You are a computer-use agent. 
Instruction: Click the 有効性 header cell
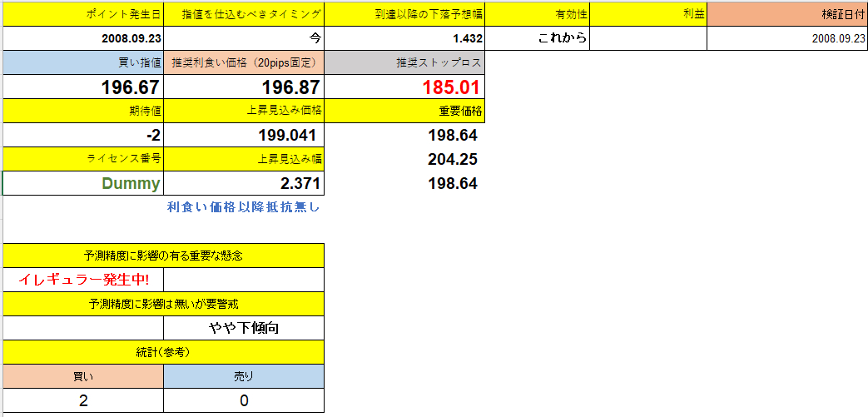(537, 15)
